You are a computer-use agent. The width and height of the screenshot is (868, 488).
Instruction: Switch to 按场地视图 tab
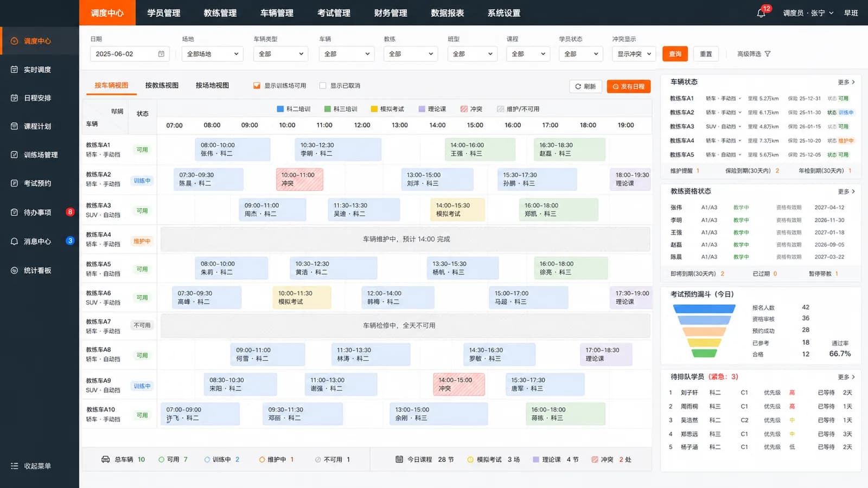coord(212,86)
